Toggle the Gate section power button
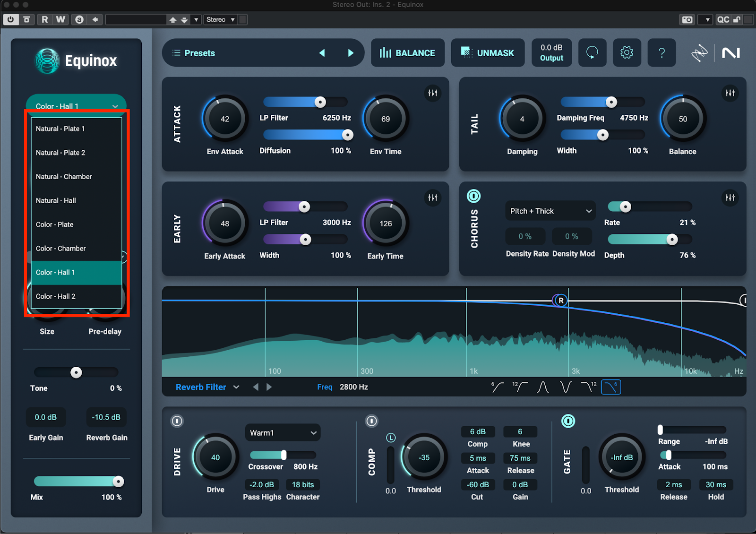Viewport: 756px width, 534px height. coord(568,421)
